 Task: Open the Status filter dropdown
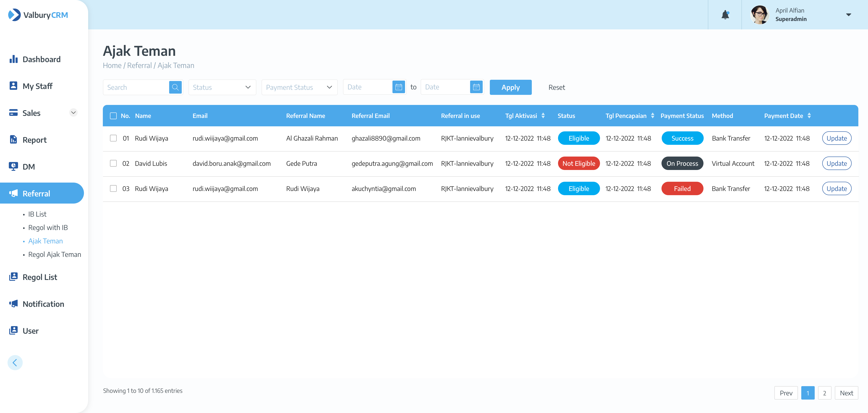tap(222, 87)
